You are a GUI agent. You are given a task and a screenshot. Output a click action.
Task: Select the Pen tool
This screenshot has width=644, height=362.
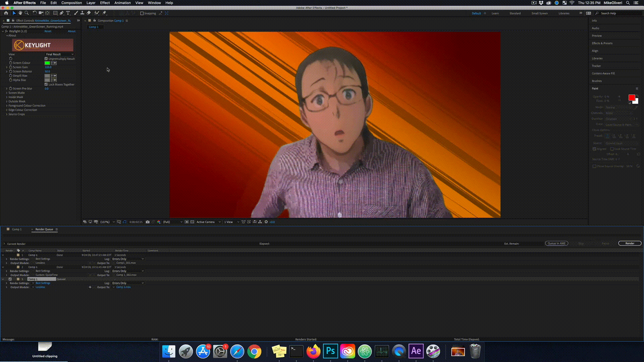pos(62,13)
